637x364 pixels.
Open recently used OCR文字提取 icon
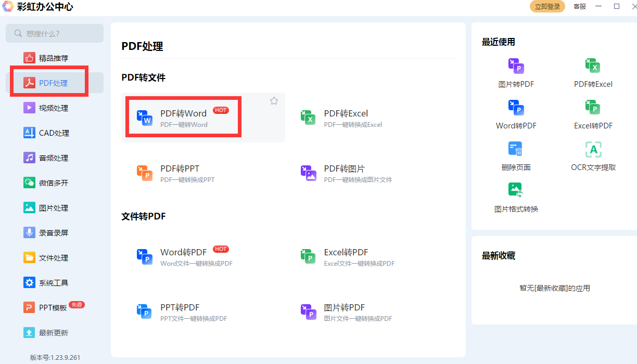593,149
